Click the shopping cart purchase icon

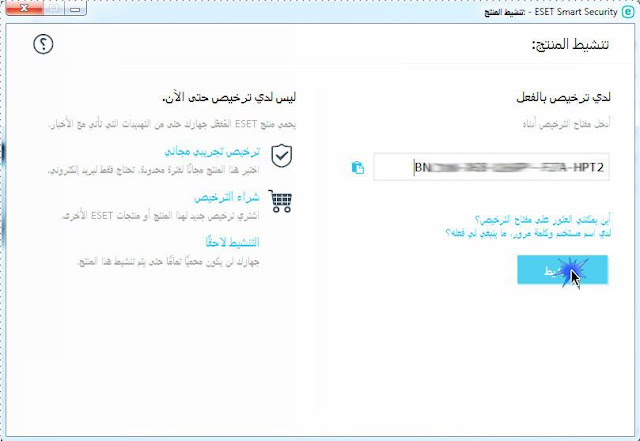(x=280, y=201)
